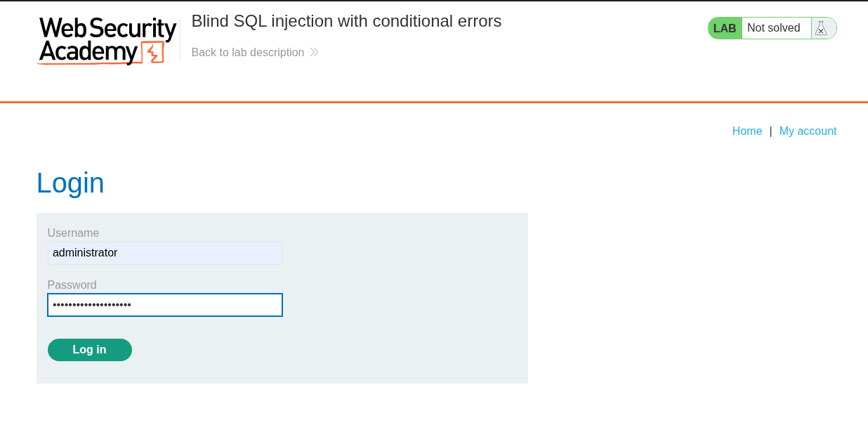868x423 pixels.
Task: Click the orange horizontal divider line
Action: [434, 103]
